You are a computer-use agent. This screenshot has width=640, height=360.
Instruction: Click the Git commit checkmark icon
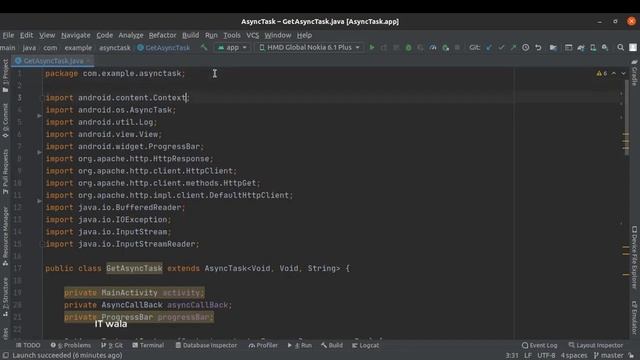(x=501, y=48)
